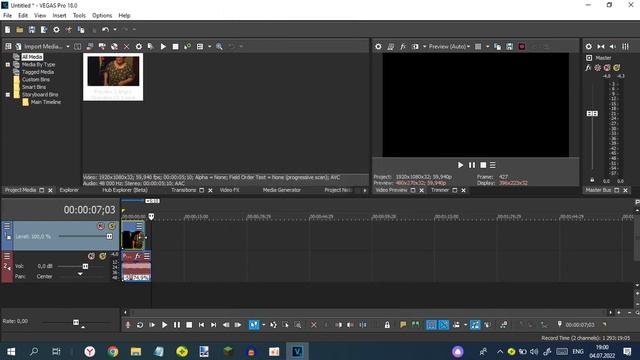Select the video clip thumbnail in Project Media
The image size is (640, 360).
coord(113,76)
